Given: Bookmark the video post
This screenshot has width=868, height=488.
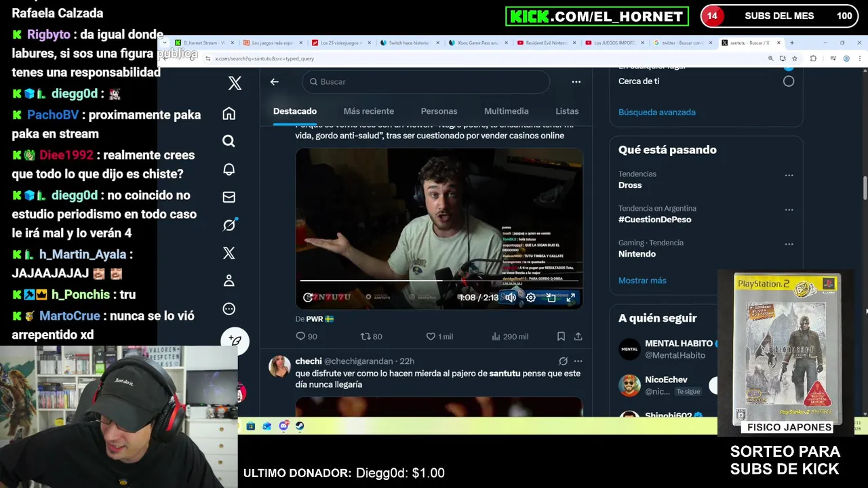Looking at the screenshot, I should [x=561, y=336].
